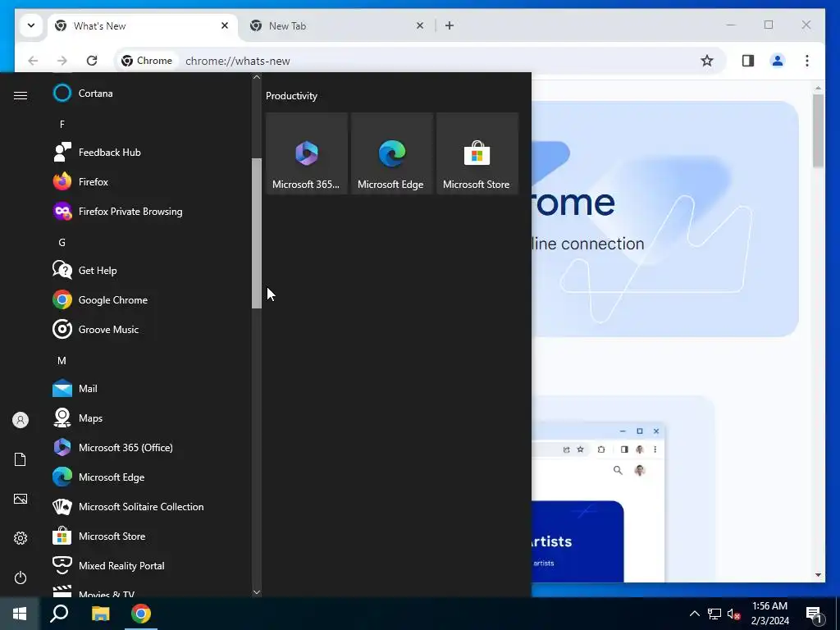Reload the page in Chrome
The image size is (840, 630).
tap(92, 61)
